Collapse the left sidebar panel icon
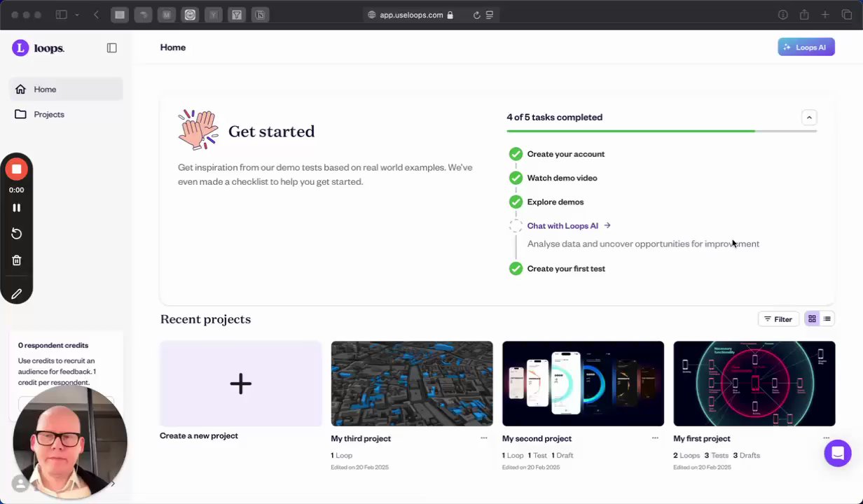 point(112,48)
